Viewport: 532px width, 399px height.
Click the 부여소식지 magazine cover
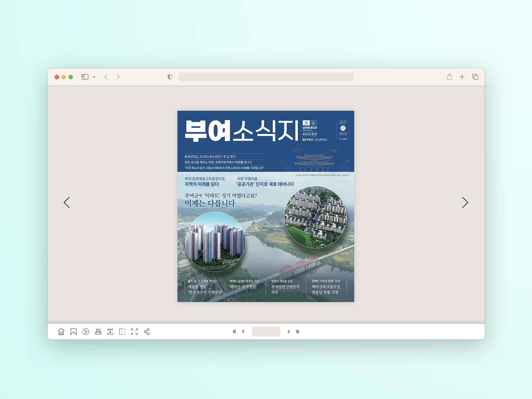(266, 206)
